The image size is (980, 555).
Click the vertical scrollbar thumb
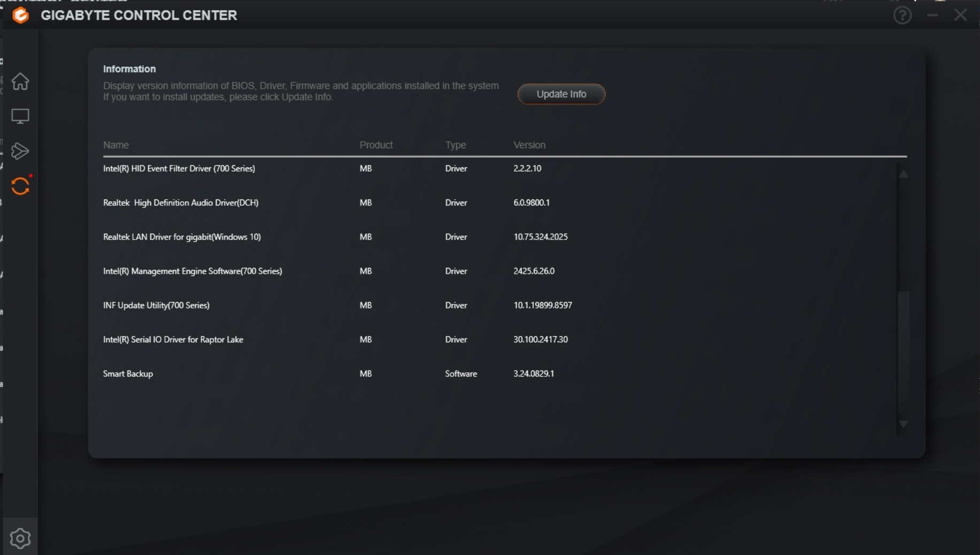click(903, 348)
